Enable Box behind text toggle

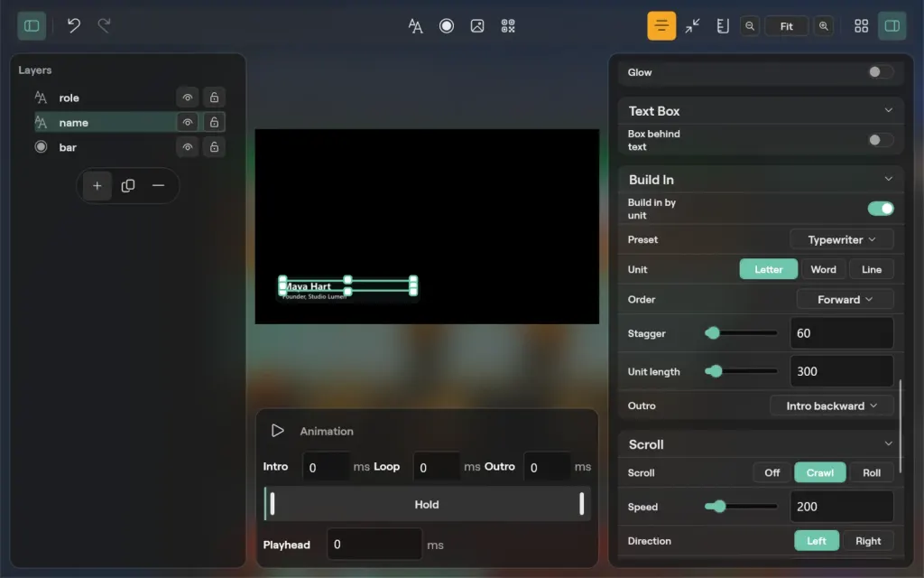point(881,140)
